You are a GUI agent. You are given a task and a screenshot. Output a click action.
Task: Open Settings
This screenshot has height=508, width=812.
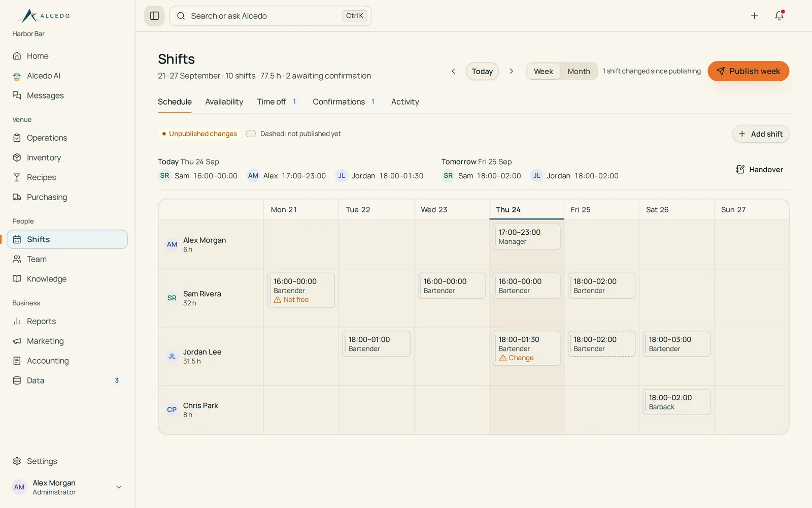tap(67, 461)
